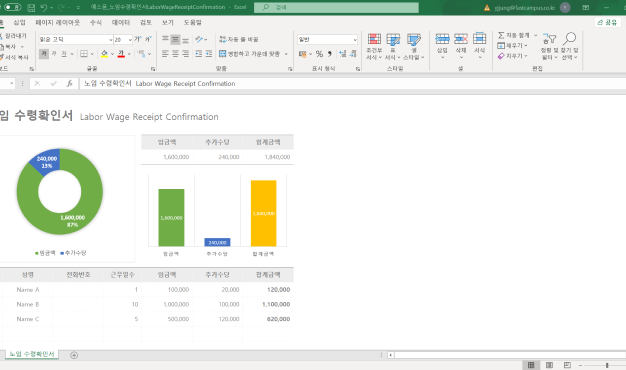Select Top Align icon

(165, 39)
